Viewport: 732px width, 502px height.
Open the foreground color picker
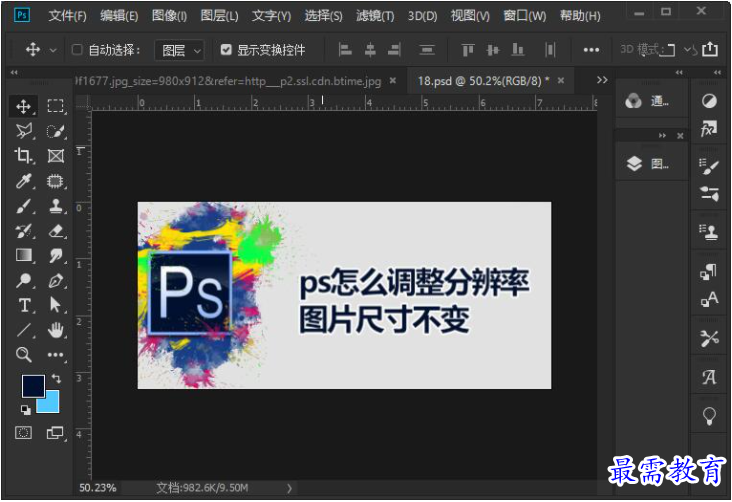click(33, 386)
